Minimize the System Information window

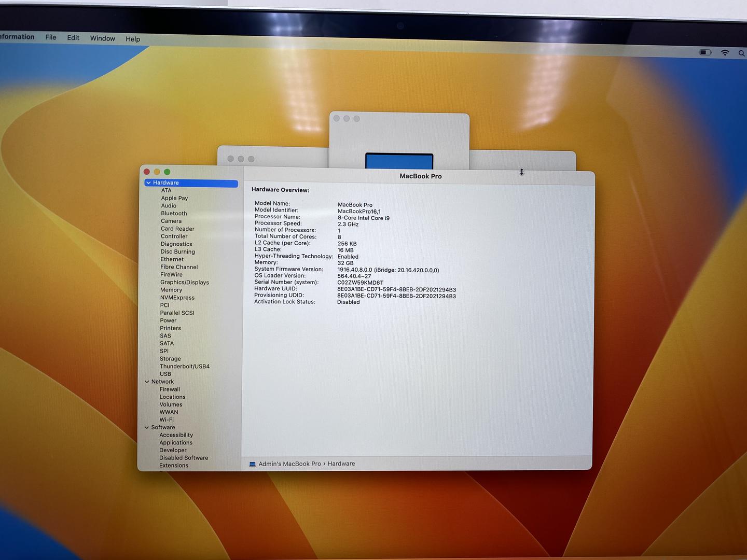point(157,172)
